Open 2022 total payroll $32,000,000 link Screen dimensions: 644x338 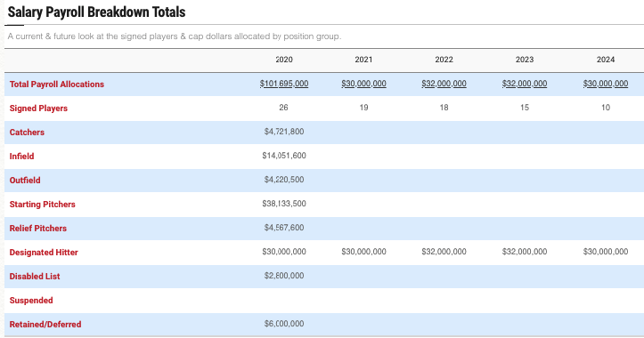pos(444,84)
